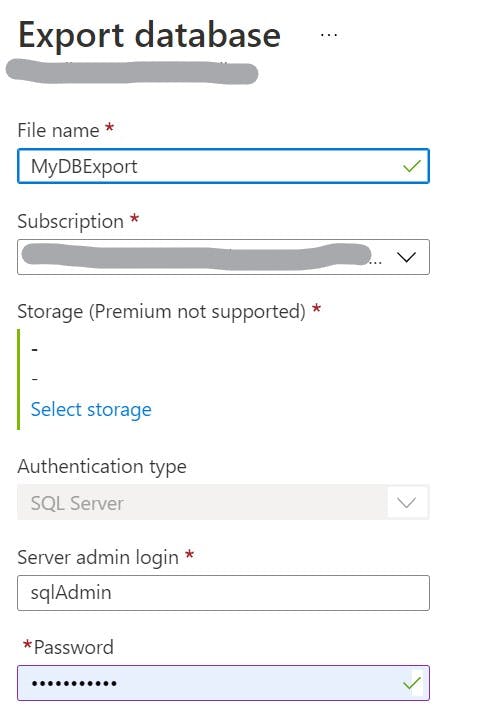Click into the Password input field
This screenshot has width=481, height=718.
(x=223, y=683)
